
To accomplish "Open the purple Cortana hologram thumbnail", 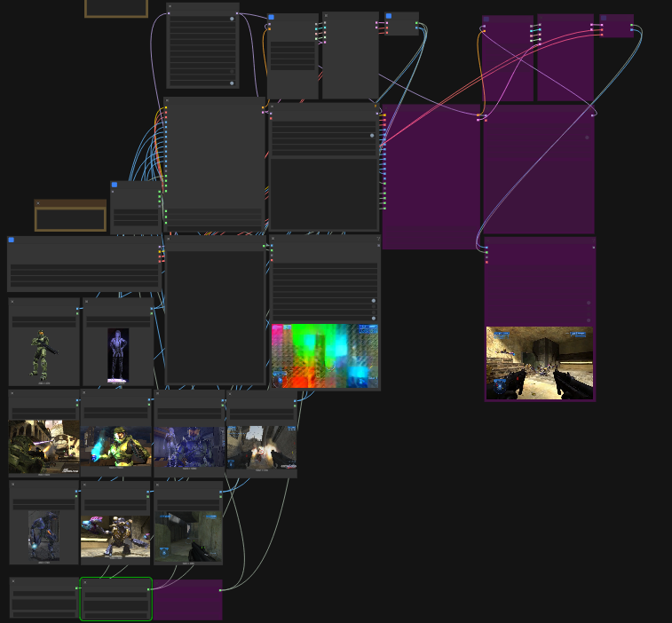I will pos(118,355).
